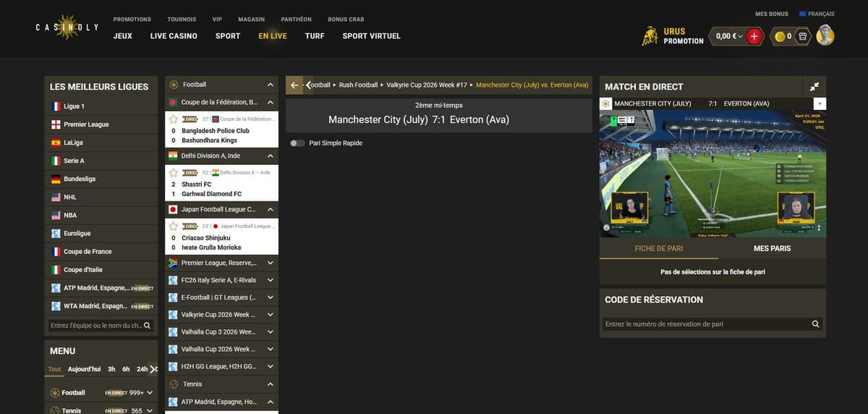Click the NHL US flag icon

(x=56, y=197)
